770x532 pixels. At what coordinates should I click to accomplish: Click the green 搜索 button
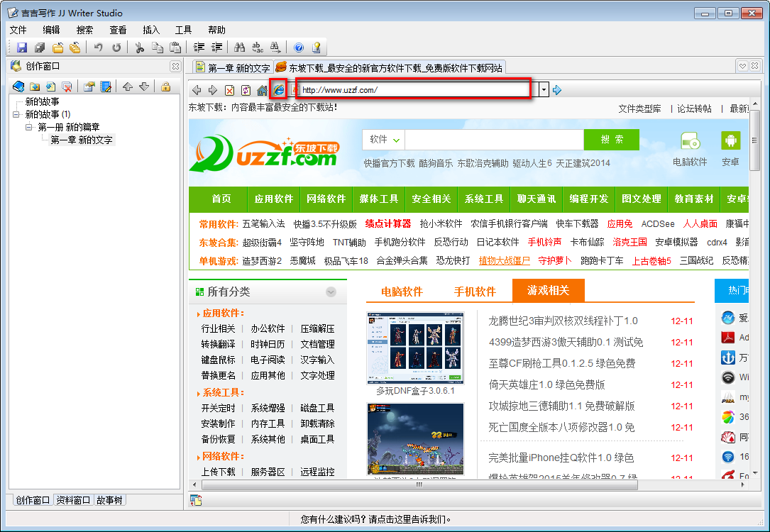pyautogui.click(x=611, y=140)
